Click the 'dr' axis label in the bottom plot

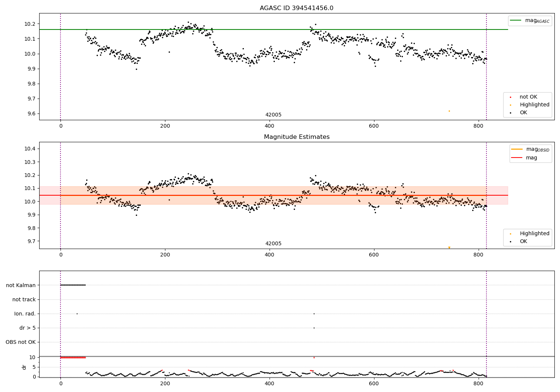pyautogui.click(x=24, y=367)
